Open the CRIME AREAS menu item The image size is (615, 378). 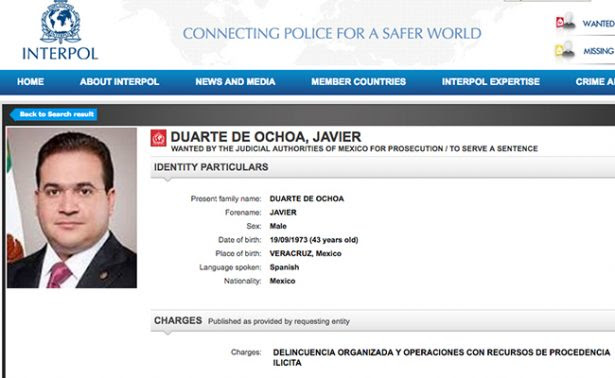coord(595,82)
